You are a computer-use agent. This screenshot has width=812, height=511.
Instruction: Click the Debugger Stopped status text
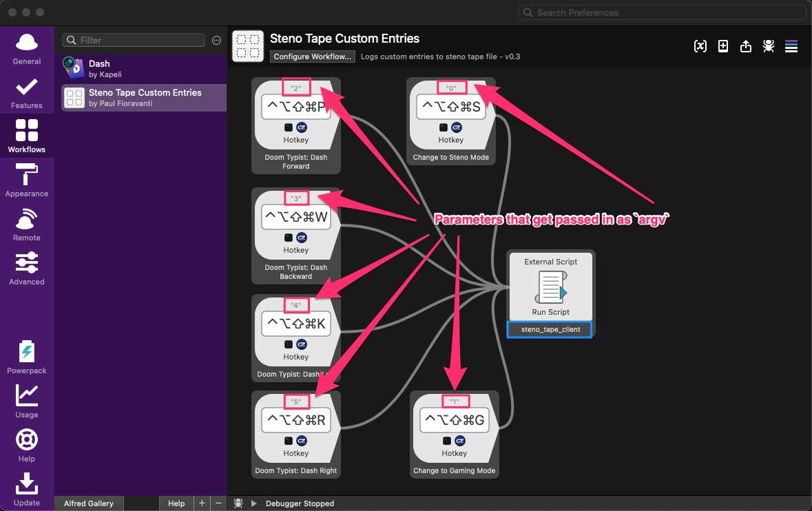click(300, 503)
